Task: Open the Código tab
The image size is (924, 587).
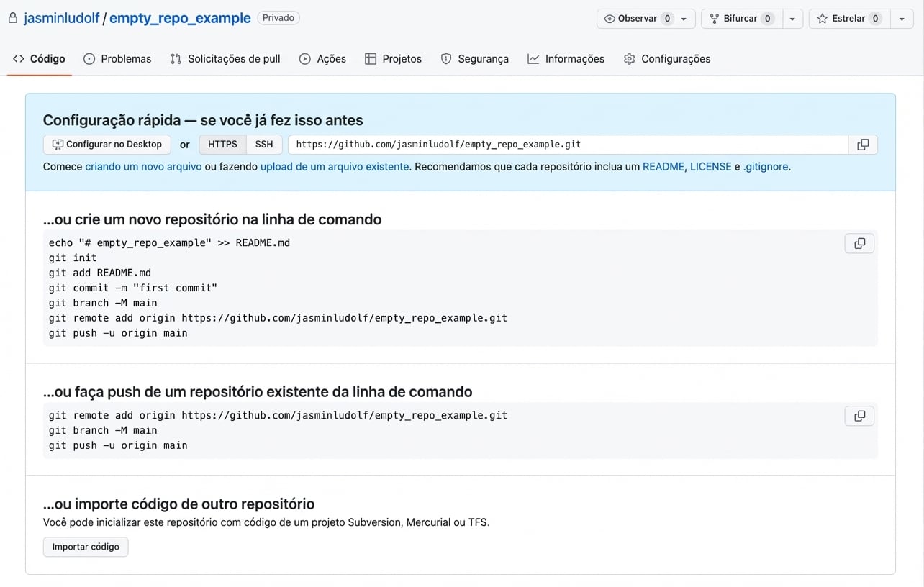Action: tap(40, 59)
